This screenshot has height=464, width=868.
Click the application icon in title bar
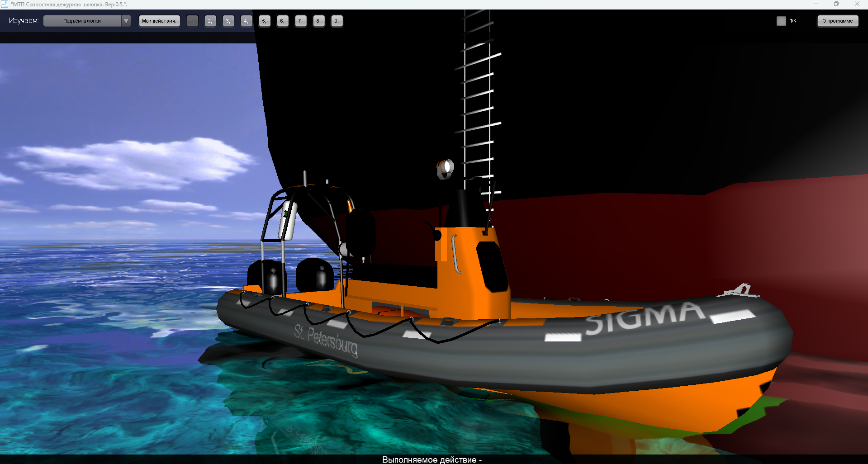[5, 4]
